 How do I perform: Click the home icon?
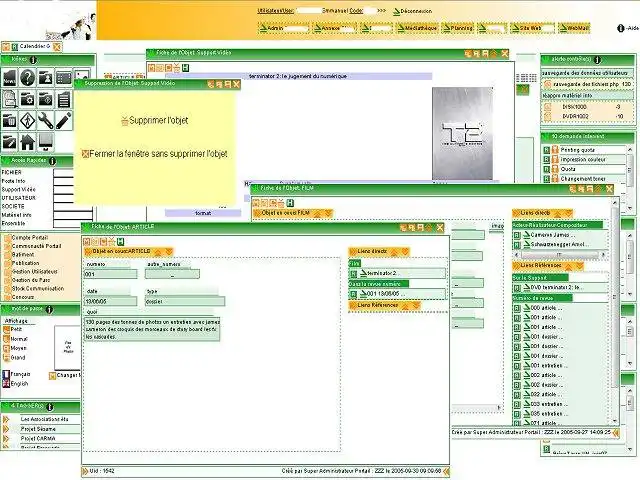pos(28,142)
